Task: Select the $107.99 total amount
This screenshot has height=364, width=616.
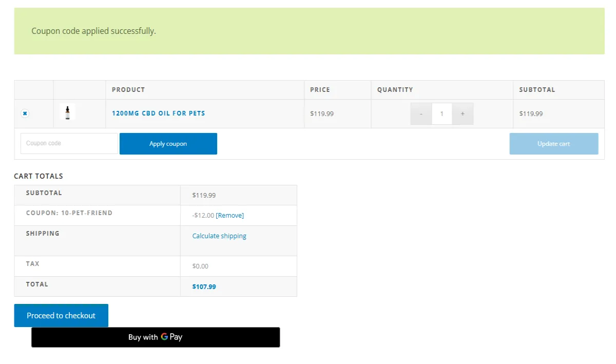Action: pyautogui.click(x=204, y=287)
